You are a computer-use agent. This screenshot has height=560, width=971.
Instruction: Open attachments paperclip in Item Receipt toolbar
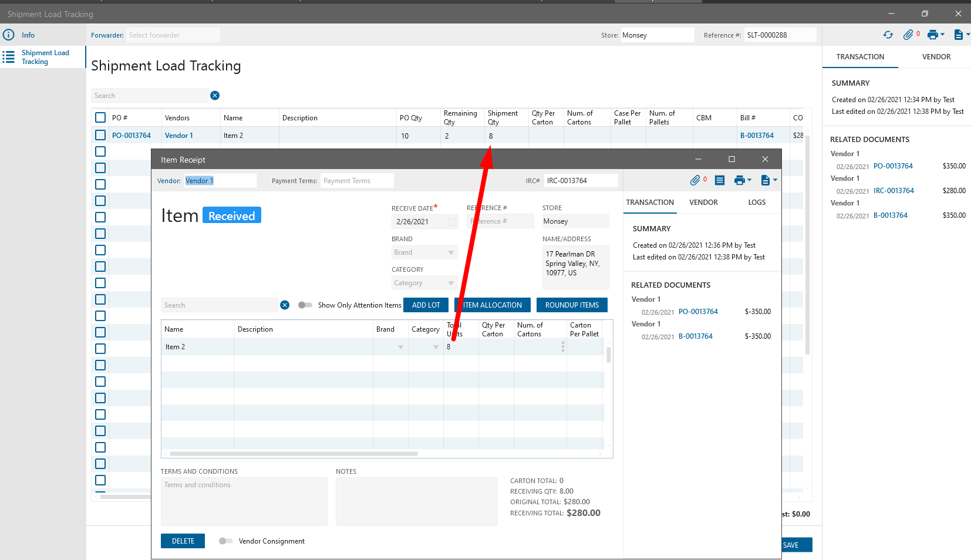(x=695, y=180)
